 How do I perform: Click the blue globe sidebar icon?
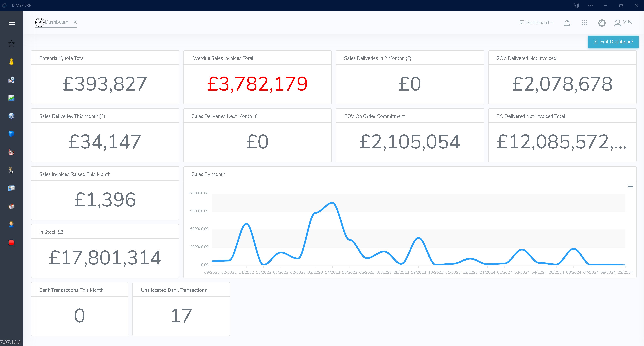(x=11, y=116)
